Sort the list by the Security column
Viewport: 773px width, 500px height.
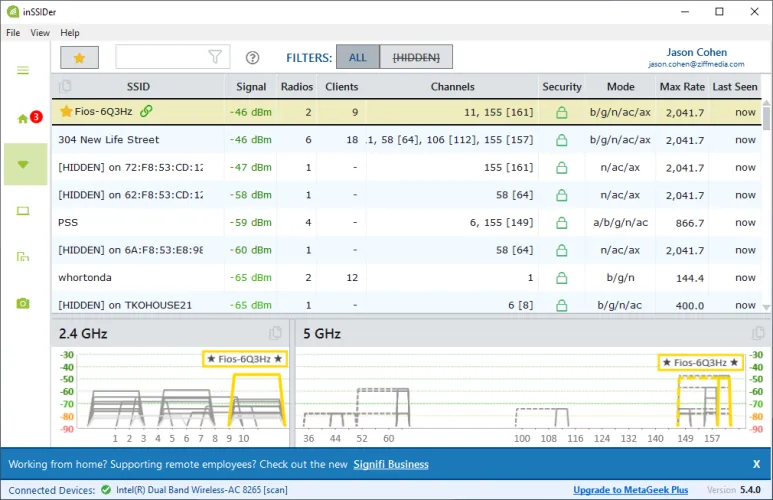point(562,87)
